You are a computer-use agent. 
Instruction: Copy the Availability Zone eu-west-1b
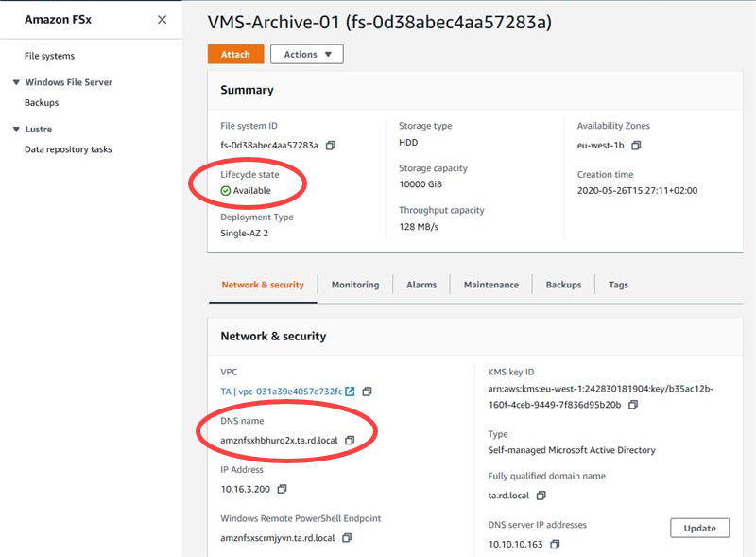(x=636, y=146)
